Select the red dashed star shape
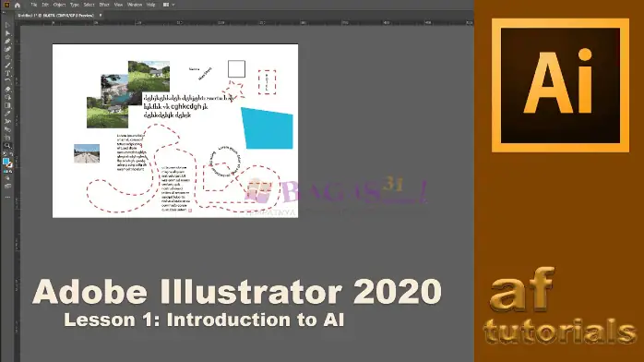The height and width of the screenshot is (362, 644). [234, 90]
